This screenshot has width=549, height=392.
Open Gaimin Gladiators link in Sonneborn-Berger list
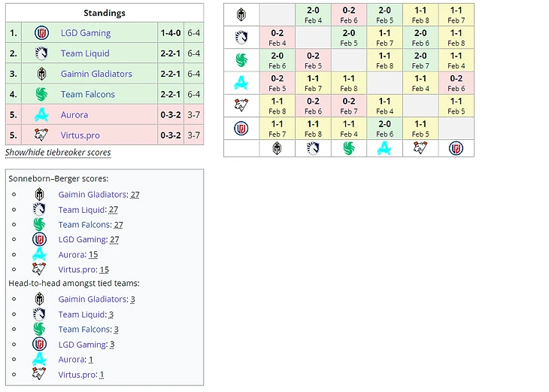coord(93,194)
